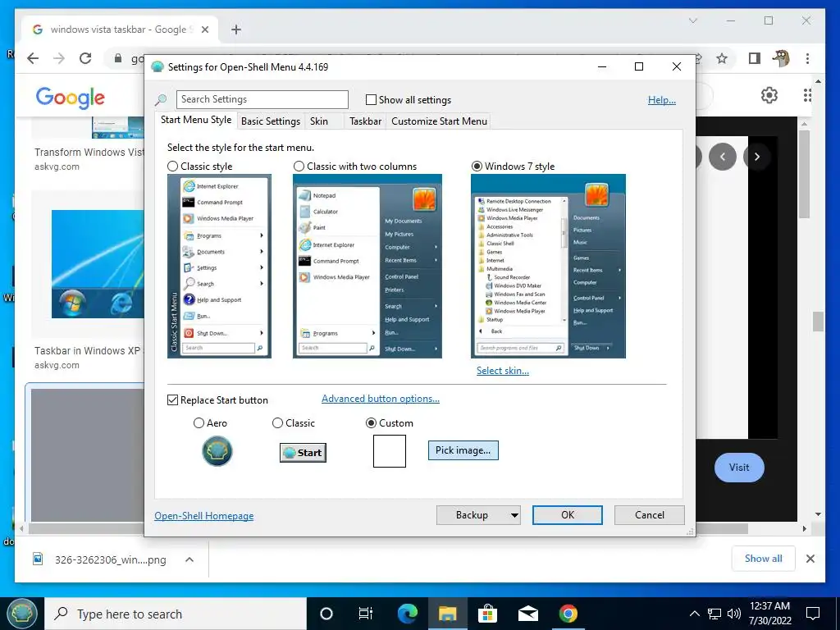Open a new Chrome tab
Screen dimensions: 840x630
tap(236, 30)
